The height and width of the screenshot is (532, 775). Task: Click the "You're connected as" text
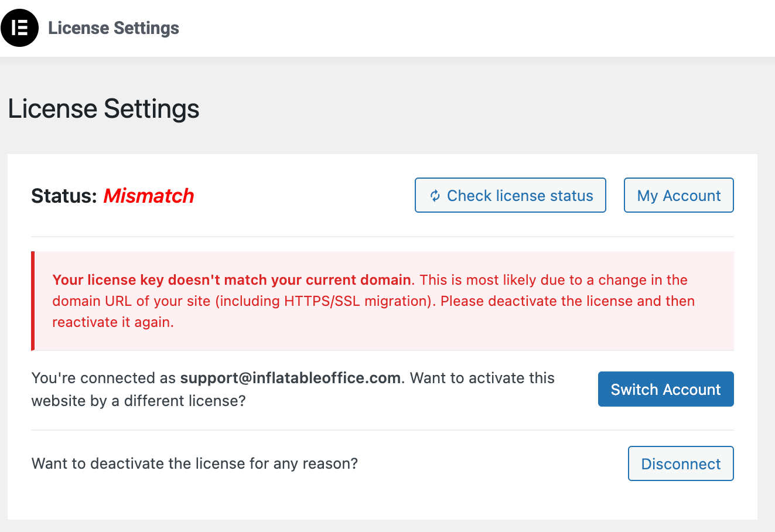point(103,378)
